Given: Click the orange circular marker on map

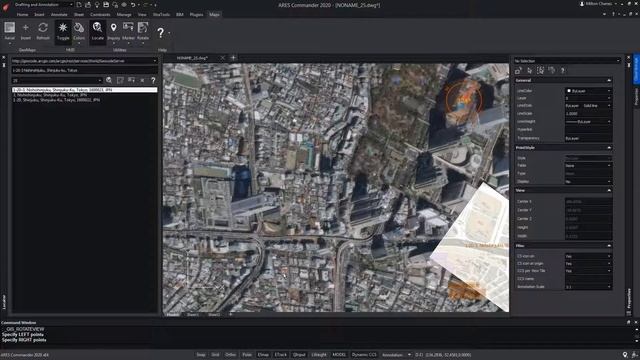Looking at the screenshot, I should [x=463, y=100].
